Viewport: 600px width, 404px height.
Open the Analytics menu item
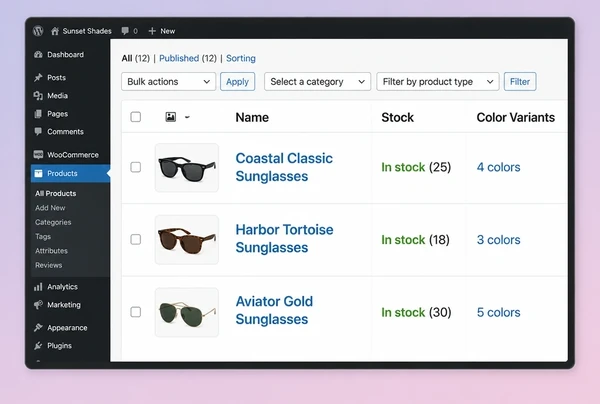click(62, 287)
